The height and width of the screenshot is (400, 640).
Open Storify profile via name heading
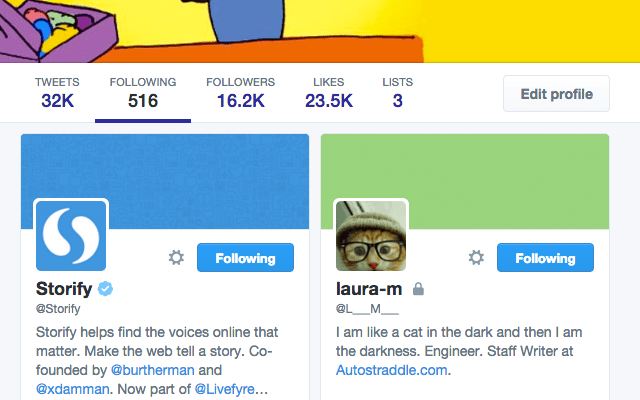click(64, 289)
